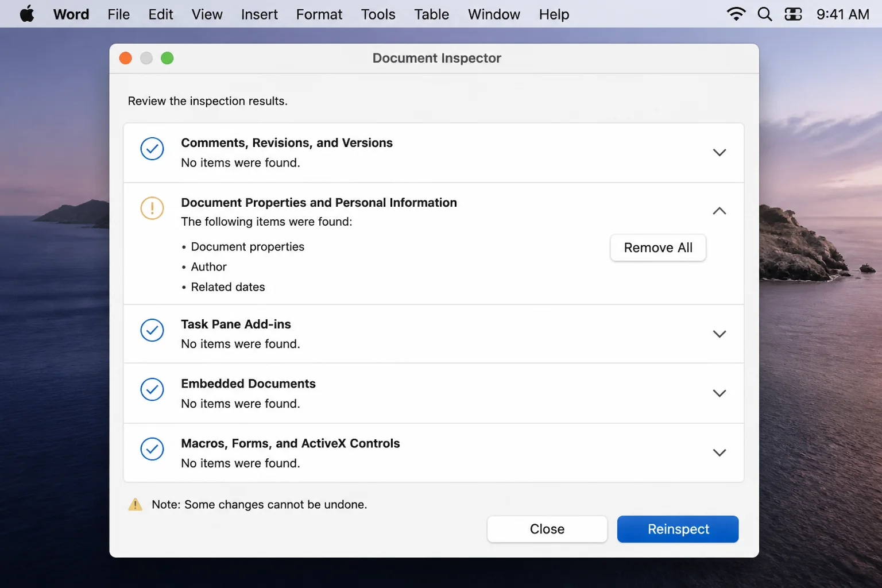The width and height of the screenshot is (882, 588).
Task: Click the 'Review the inspection results.' text
Action: tap(208, 101)
